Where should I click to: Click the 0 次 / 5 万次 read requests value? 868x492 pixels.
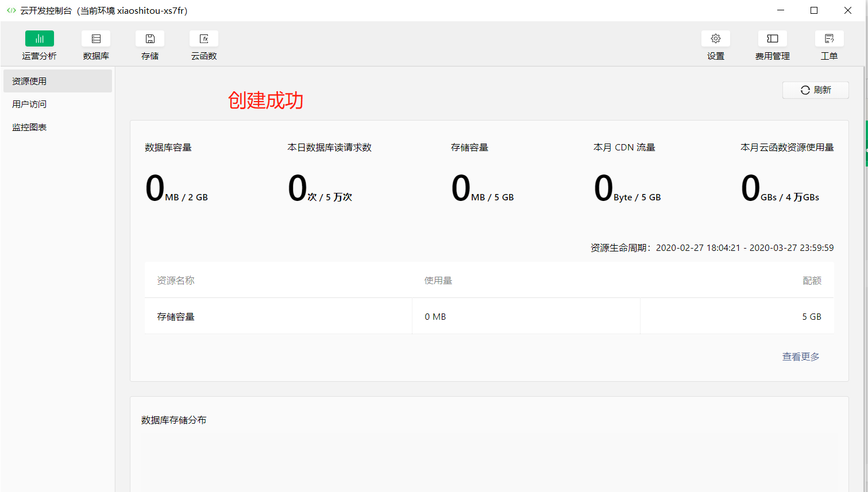[320, 188]
